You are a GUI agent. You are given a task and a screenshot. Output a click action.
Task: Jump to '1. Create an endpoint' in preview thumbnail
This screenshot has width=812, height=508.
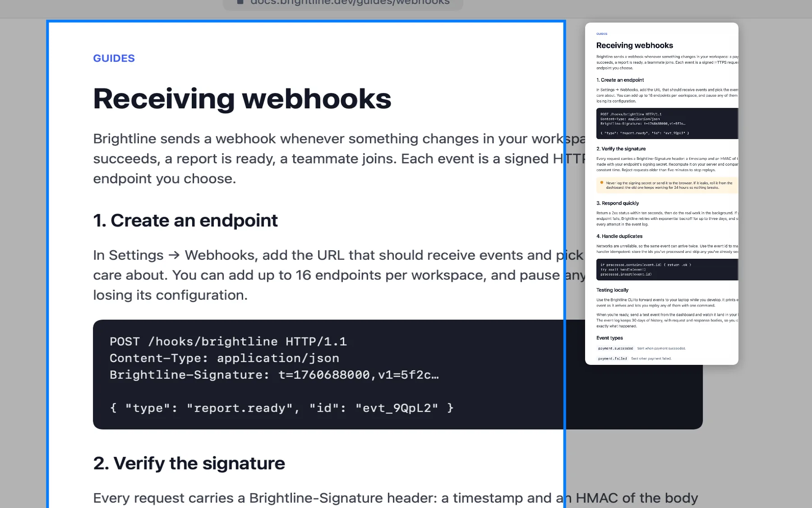click(x=620, y=80)
